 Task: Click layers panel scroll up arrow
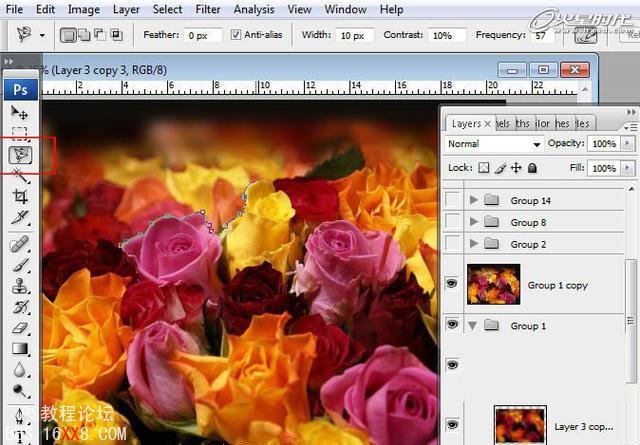point(631,189)
